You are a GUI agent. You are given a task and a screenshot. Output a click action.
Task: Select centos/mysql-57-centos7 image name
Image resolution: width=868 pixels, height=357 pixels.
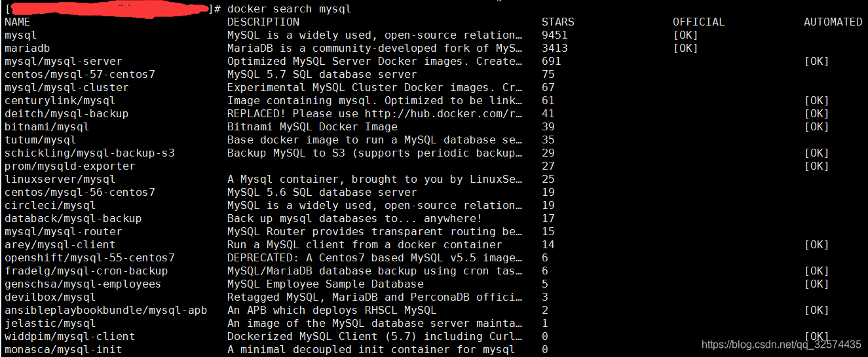[80, 75]
